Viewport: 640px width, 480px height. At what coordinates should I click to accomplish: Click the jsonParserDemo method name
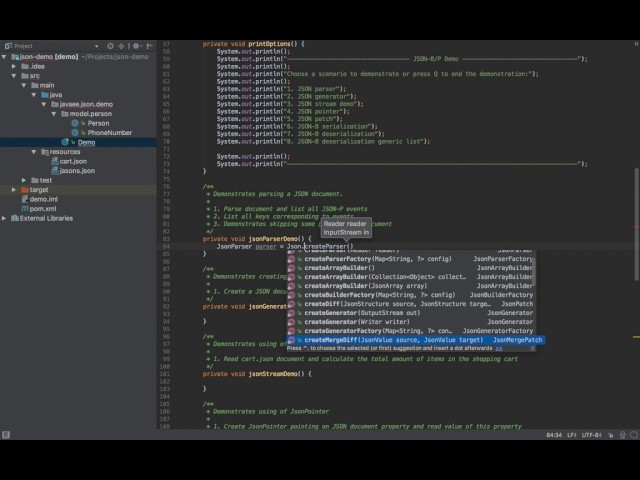(x=273, y=239)
